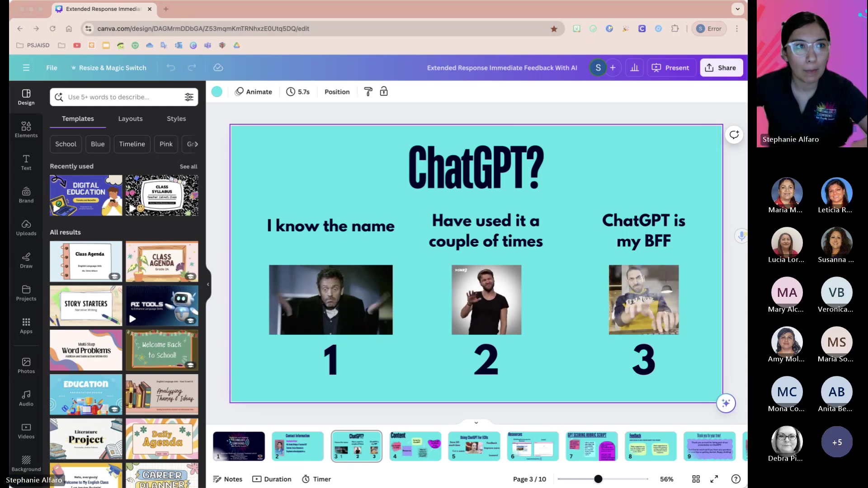The image size is (868, 488).
Task: Open the Duration control
Action: [272, 479]
